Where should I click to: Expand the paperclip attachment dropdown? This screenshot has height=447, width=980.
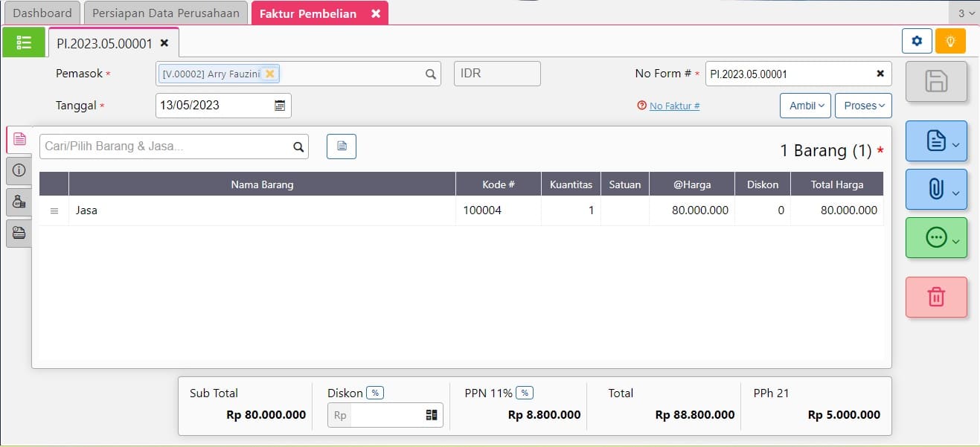[x=936, y=189]
